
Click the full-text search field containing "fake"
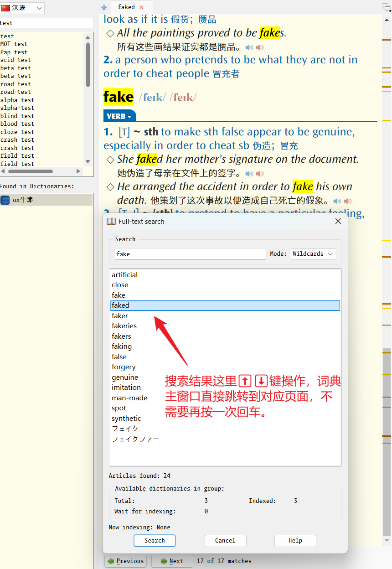(x=190, y=254)
